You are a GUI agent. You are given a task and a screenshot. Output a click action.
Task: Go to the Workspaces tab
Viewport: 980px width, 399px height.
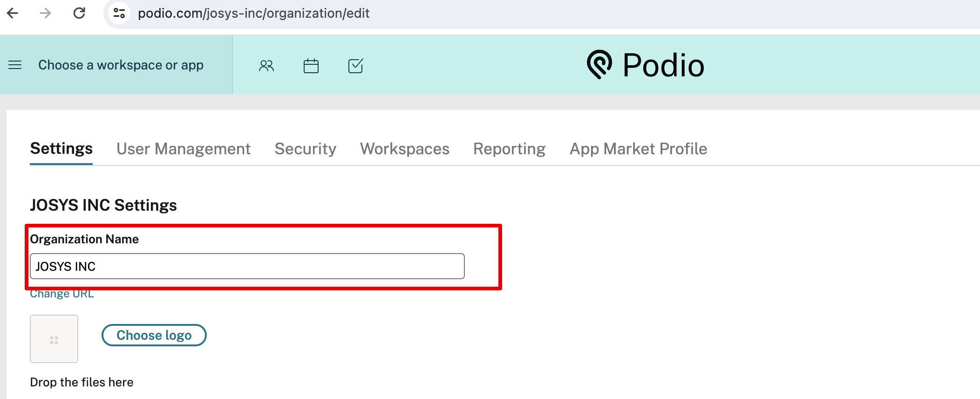(404, 149)
